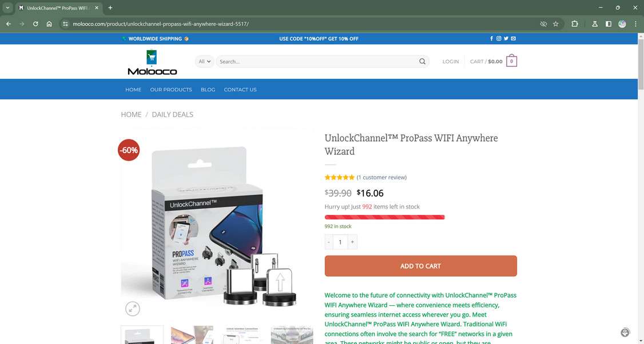Click the red stock progress bar
Viewport: 644px width, 344px height.
point(384,217)
